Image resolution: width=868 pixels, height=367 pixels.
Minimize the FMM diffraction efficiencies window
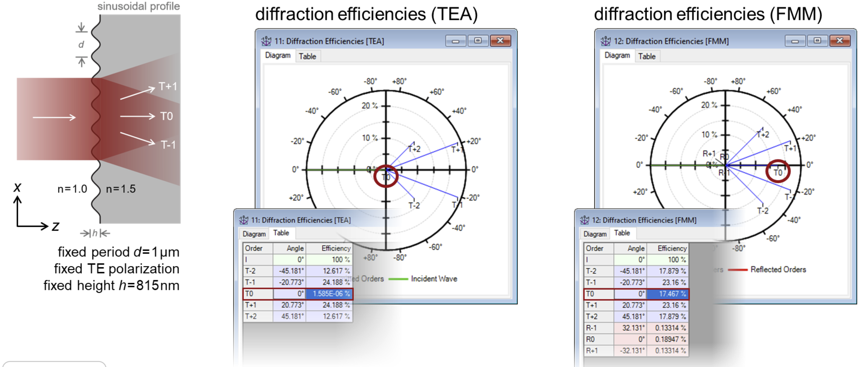[795, 41]
